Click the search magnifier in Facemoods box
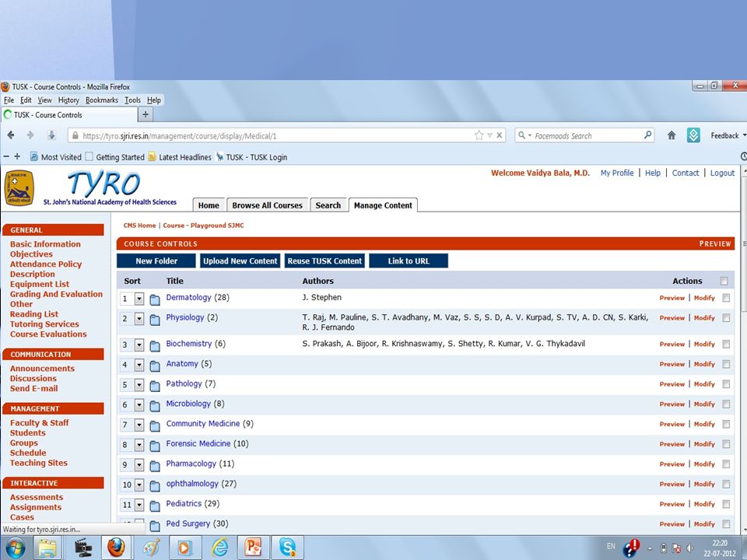 [647, 135]
